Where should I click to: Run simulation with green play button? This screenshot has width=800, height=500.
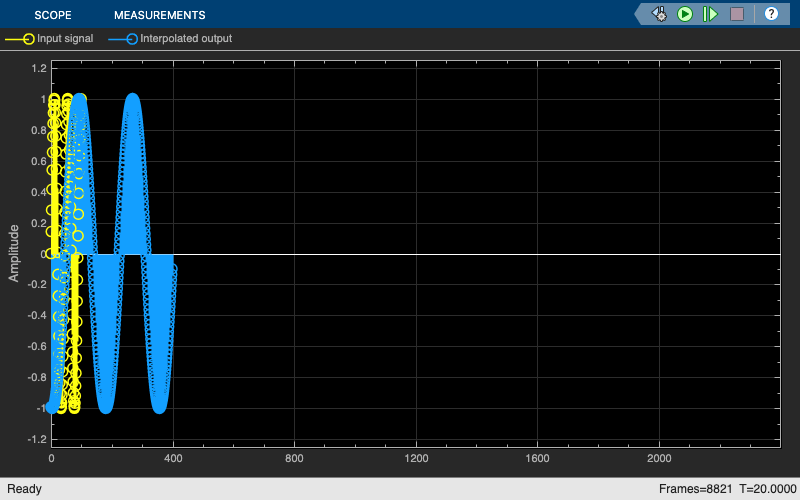(x=685, y=14)
